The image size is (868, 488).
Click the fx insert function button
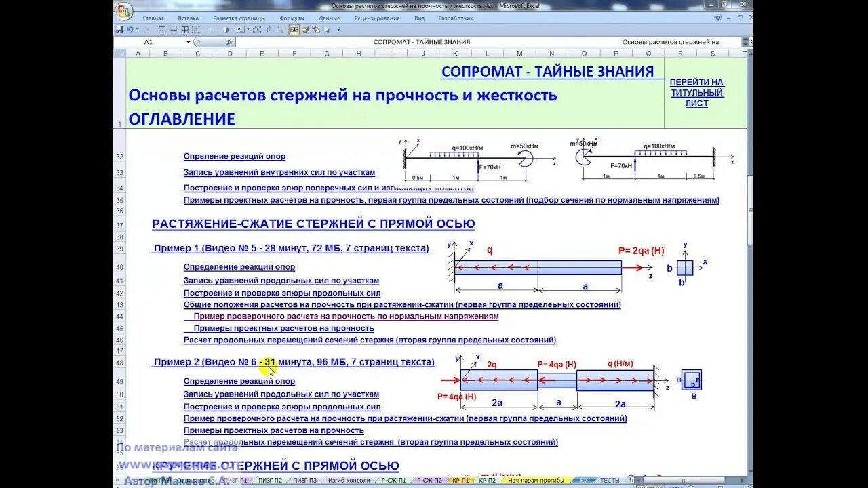coord(229,42)
